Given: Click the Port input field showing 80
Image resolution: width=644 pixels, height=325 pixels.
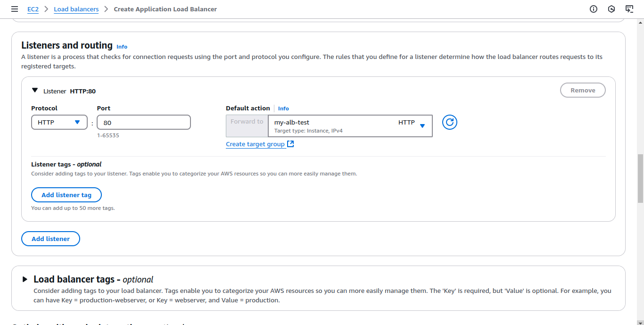Looking at the screenshot, I should point(144,122).
